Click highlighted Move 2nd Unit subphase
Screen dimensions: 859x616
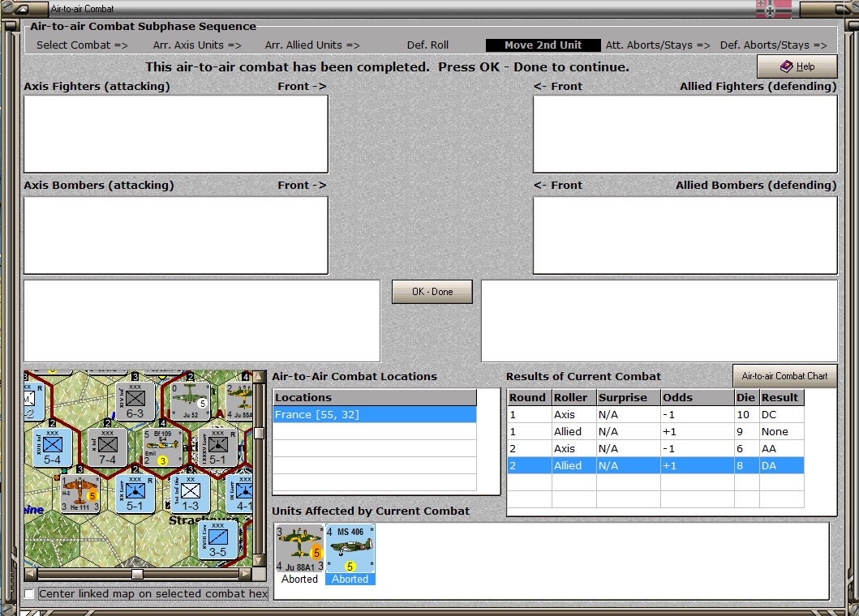543,45
